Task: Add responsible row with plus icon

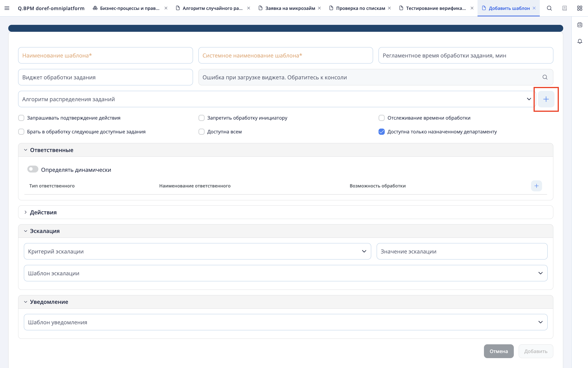Action: pyautogui.click(x=537, y=186)
